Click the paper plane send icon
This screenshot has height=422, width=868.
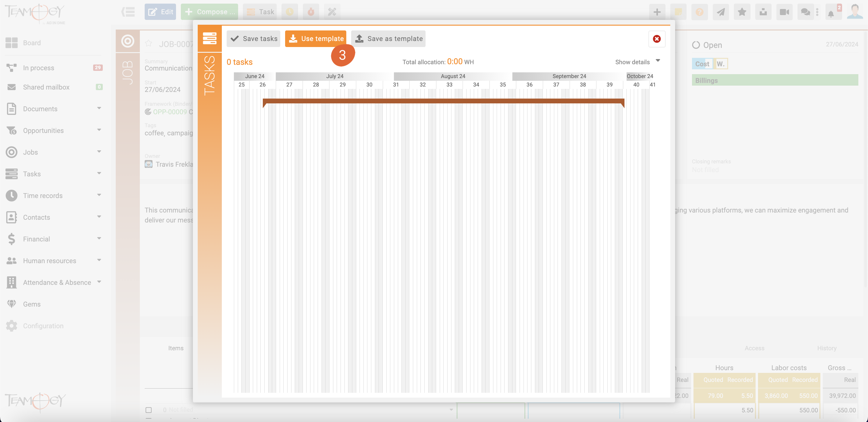point(720,12)
